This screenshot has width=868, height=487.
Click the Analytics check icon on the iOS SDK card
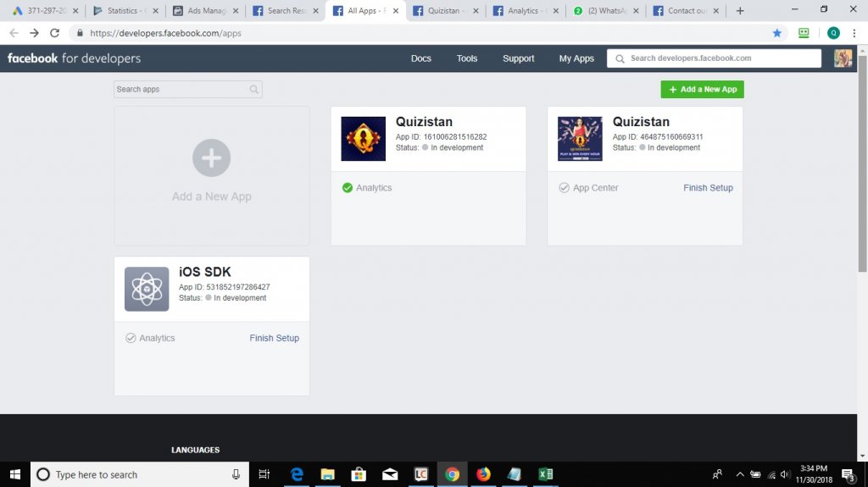click(131, 338)
